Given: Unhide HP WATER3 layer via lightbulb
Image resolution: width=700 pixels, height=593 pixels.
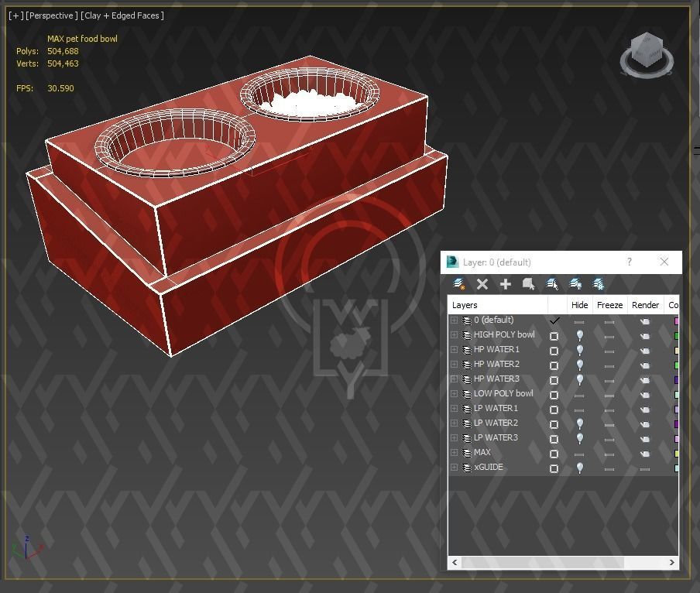Looking at the screenshot, I should 579,379.
